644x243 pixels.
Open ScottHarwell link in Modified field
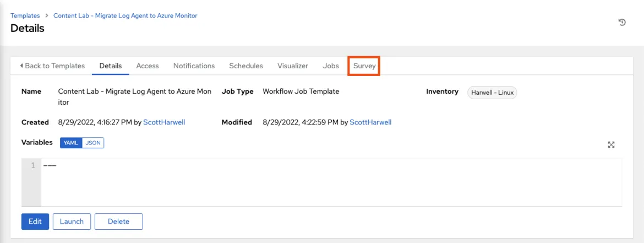click(x=370, y=122)
